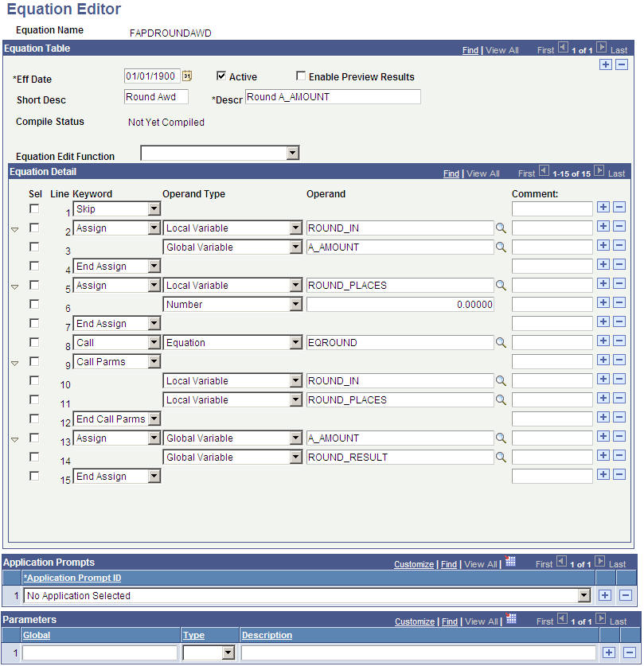This screenshot has height=666, width=644.
Task: Open the calendar picker for Eff Date
Action: [187, 75]
